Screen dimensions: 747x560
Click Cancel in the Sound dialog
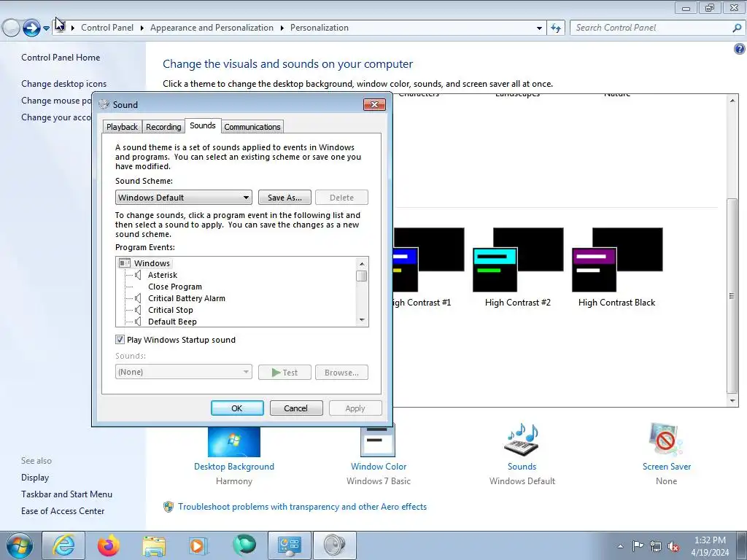pos(296,408)
